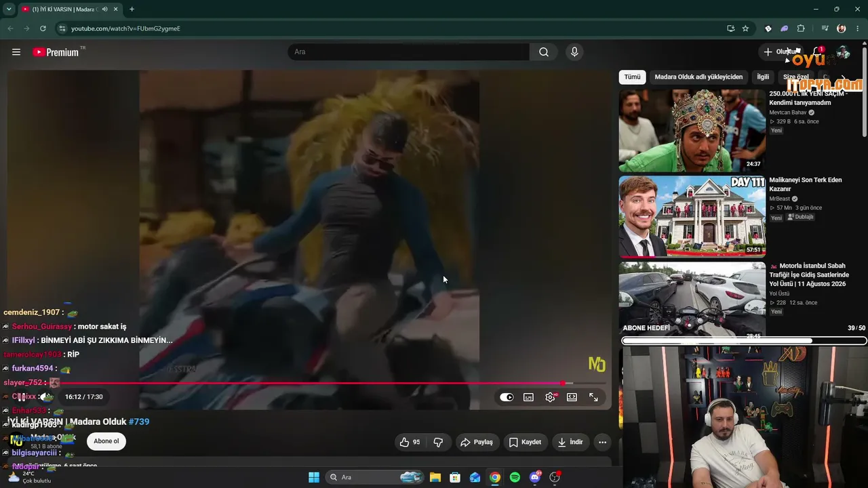Screen dimensions: 868x488
Task: Open the Motorla İstanbul traffic video thumbnail
Action: point(692,299)
